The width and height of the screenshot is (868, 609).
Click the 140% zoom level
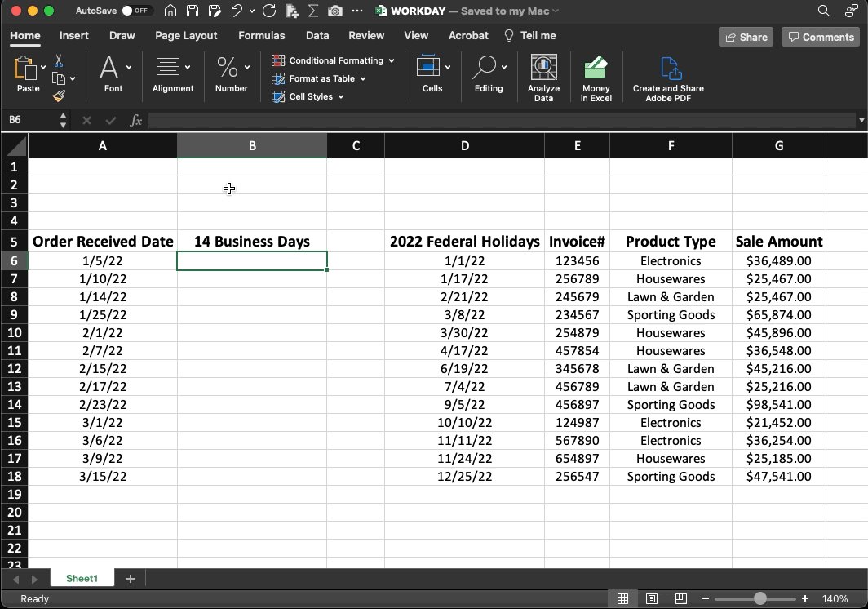click(835, 598)
